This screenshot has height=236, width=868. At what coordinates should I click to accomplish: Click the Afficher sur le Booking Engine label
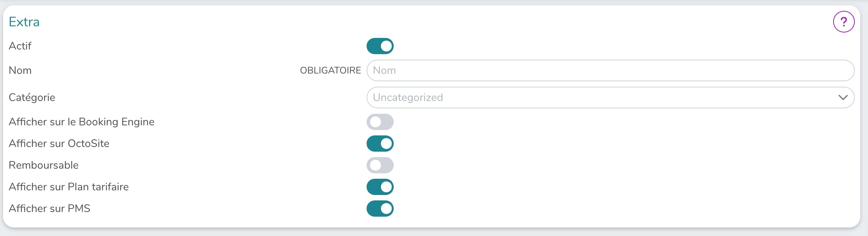[81, 122]
